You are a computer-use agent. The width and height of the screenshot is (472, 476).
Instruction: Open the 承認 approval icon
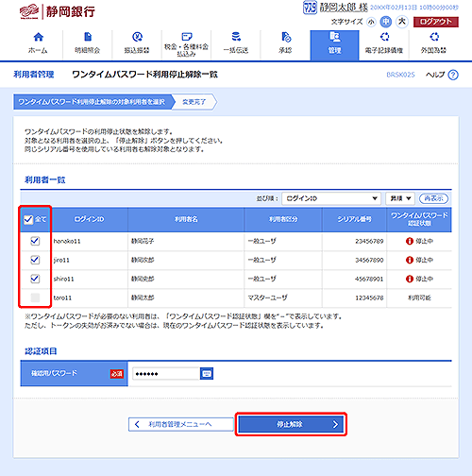(x=286, y=37)
